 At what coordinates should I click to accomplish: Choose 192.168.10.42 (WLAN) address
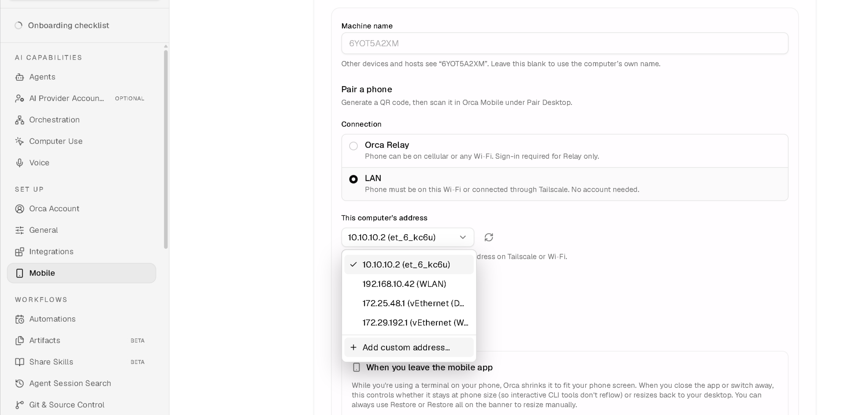[409, 284]
